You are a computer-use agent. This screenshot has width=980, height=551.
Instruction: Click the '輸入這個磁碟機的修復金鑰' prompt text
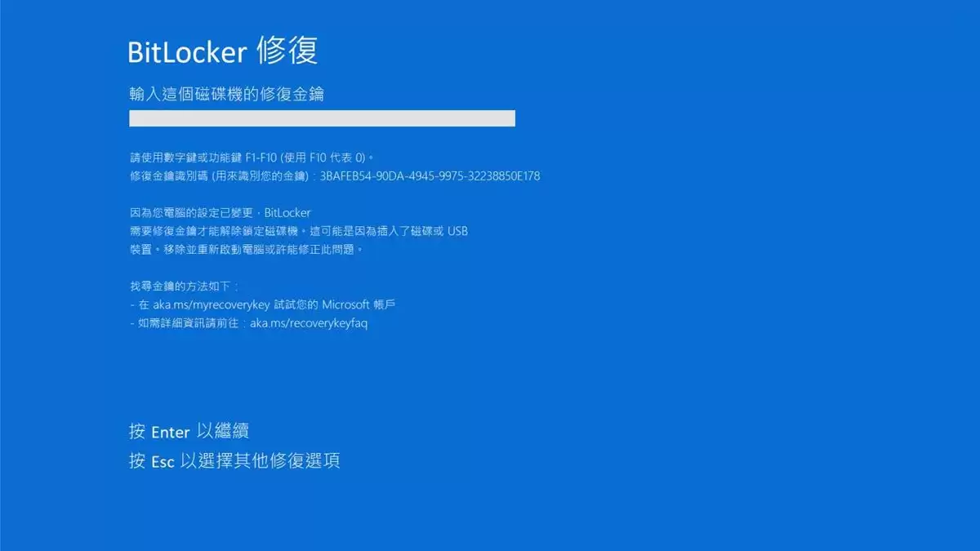click(x=226, y=94)
